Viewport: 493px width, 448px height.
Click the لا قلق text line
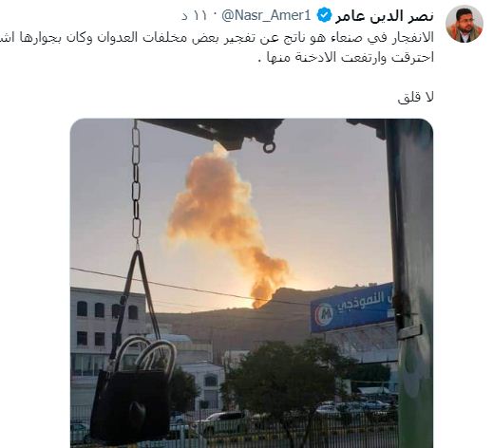click(415, 97)
